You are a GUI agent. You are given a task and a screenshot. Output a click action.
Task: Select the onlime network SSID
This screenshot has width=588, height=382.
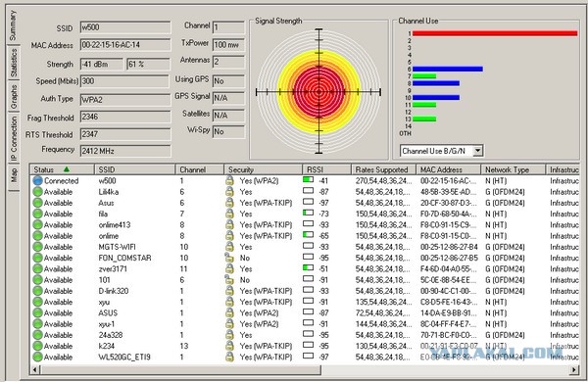(109, 236)
